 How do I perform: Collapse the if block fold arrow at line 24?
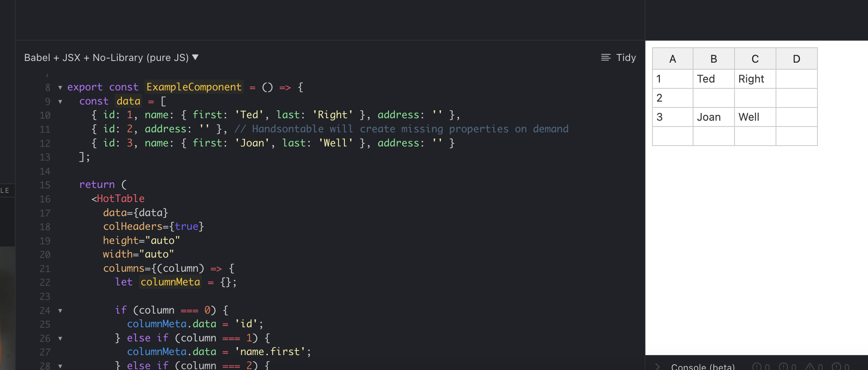click(x=60, y=311)
